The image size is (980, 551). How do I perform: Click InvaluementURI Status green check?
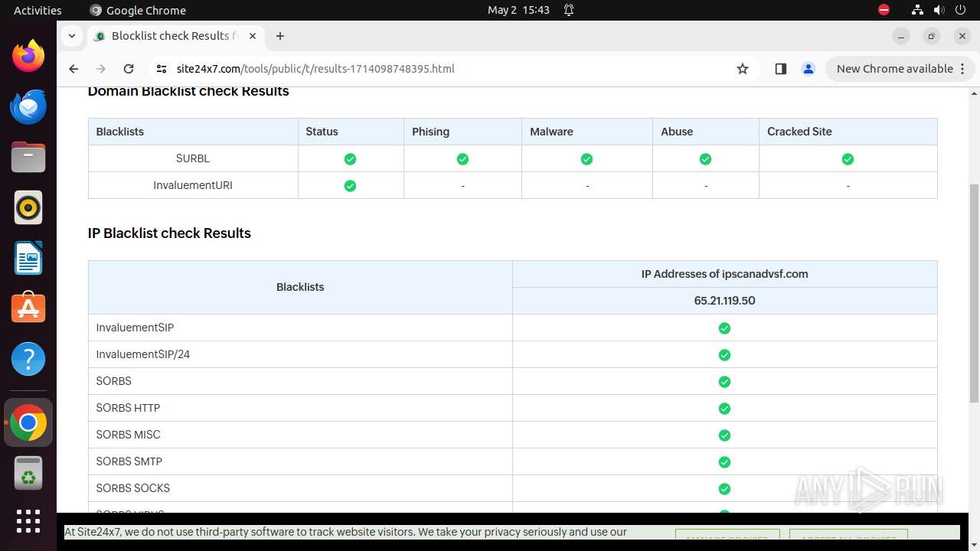(x=350, y=186)
